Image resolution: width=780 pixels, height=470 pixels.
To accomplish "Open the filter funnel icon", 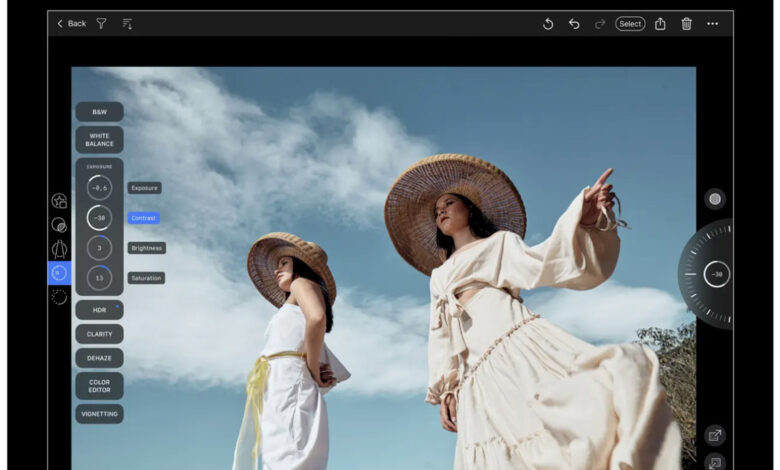I will coord(101,23).
